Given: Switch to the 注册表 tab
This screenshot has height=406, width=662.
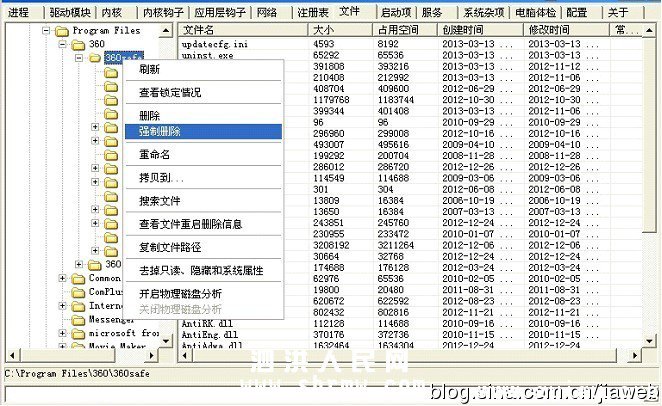Looking at the screenshot, I should tap(313, 13).
